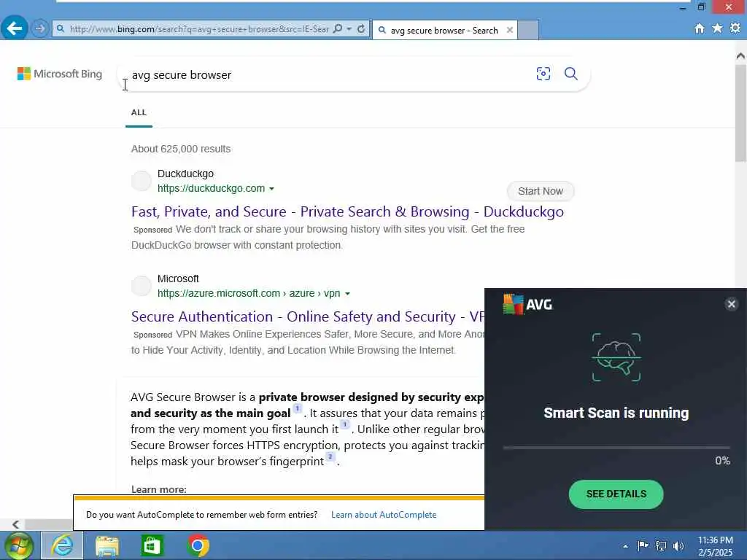Open the Windows Start button
Screen dimensions: 747x560
tap(19, 545)
